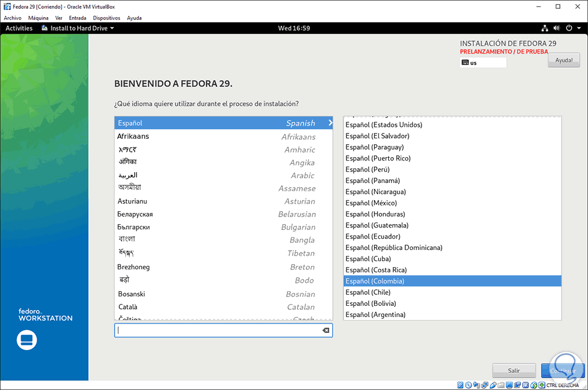Click the display monitor icon in VirtualBox status bar

click(509, 385)
